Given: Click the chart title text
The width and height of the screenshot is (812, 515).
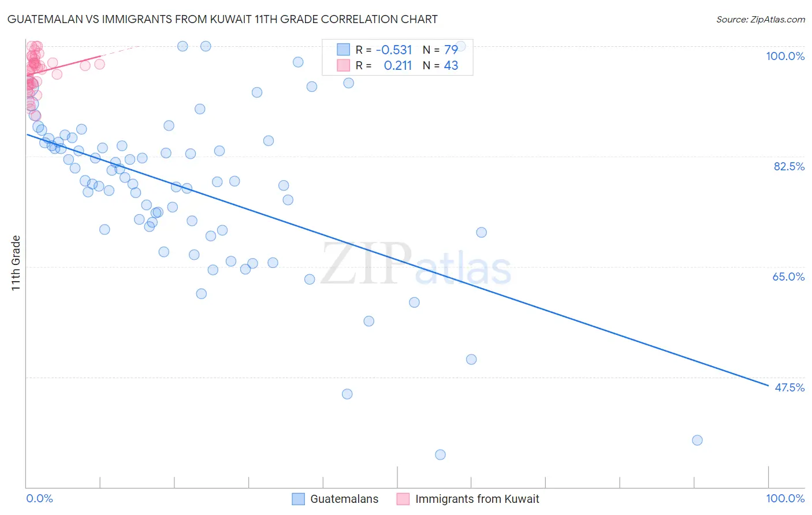Looking at the screenshot, I should click(222, 19).
